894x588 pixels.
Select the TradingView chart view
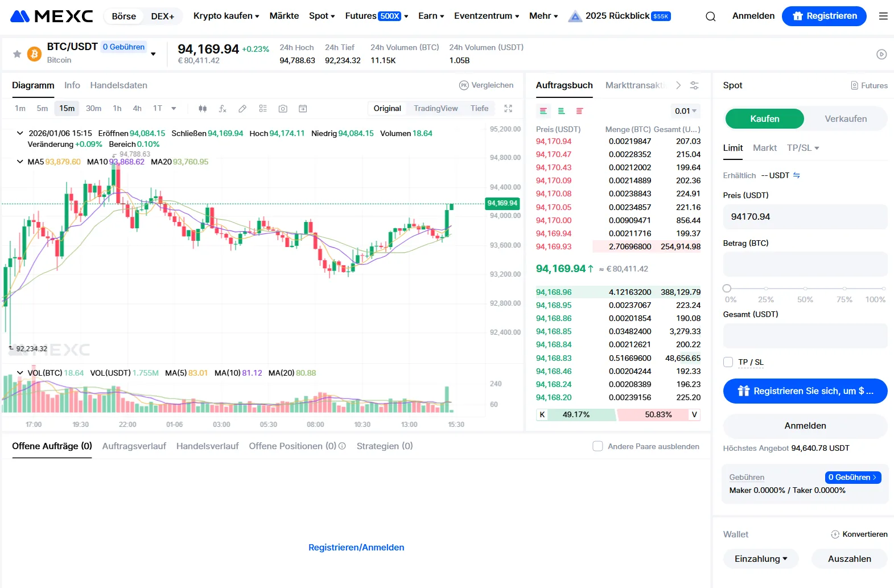point(436,109)
